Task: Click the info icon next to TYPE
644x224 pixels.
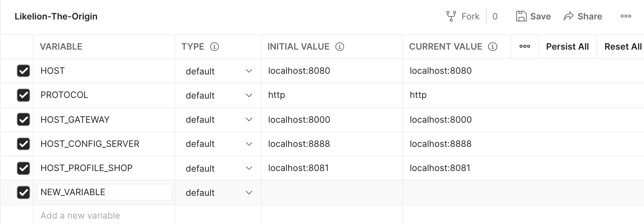Action: coord(215,47)
